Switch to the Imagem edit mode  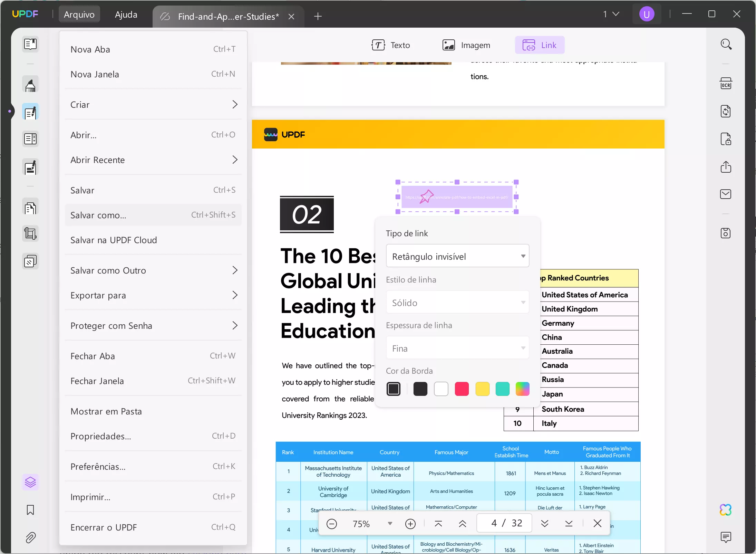tap(466, 45)
